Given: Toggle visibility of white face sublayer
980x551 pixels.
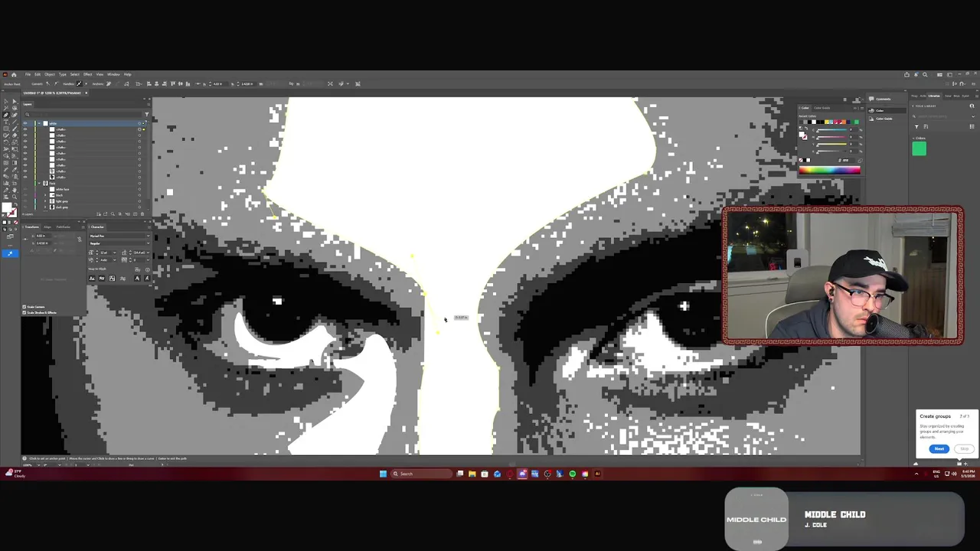Looking at the screenshot, I should (25, 189).
